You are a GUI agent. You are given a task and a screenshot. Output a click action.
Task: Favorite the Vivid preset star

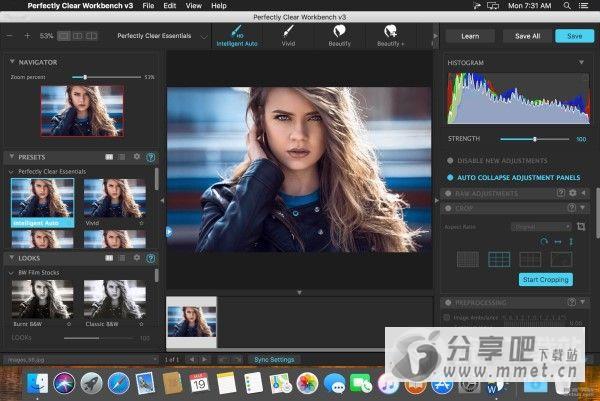pos(141,223)
